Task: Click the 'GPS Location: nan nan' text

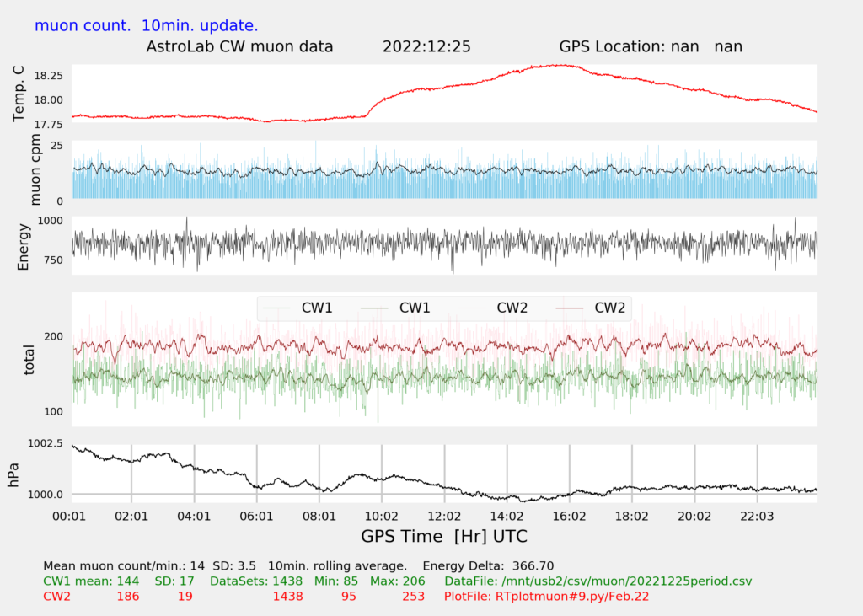Action: (650, 46)
